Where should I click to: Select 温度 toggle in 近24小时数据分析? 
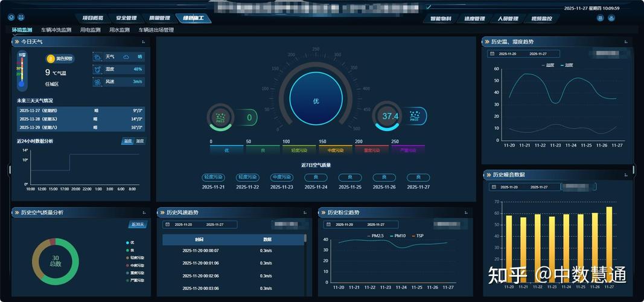(128, 141)
